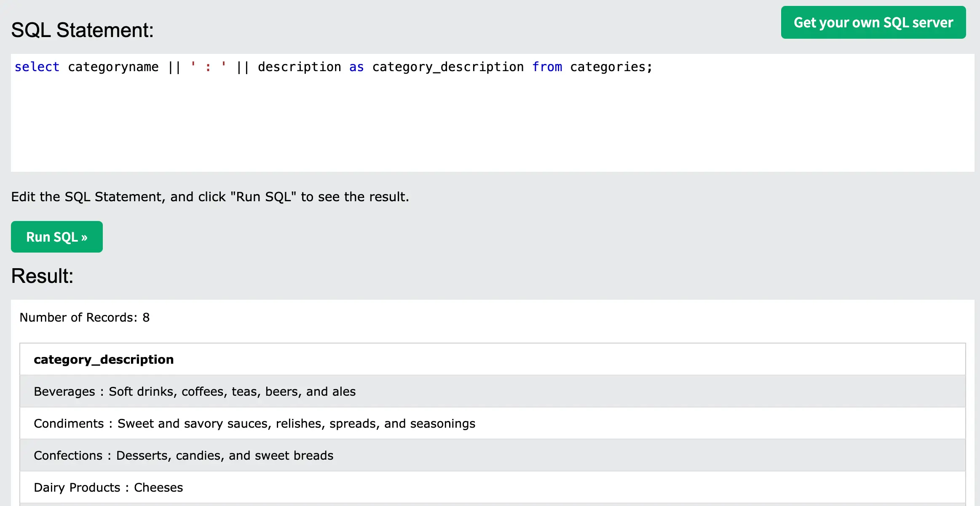Screen dimensions: 980x506
Task: Click the categoryname column in the SQL statement
Action: click(113, 67)
